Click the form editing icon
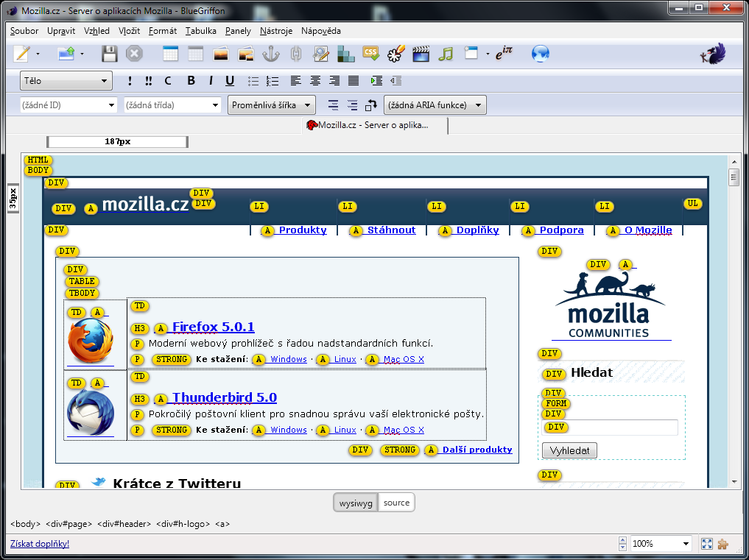The image size is (749, 560). (x=320, y=54)
